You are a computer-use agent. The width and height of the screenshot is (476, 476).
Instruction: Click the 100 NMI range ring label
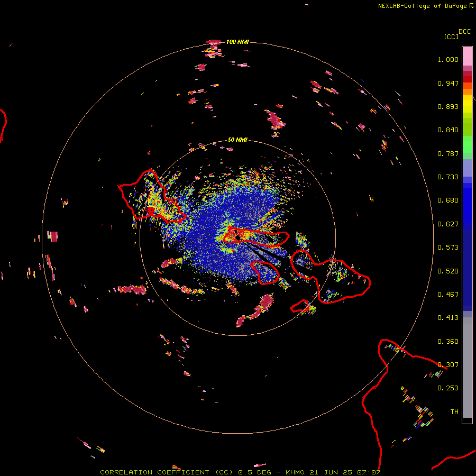click(237, 42)
